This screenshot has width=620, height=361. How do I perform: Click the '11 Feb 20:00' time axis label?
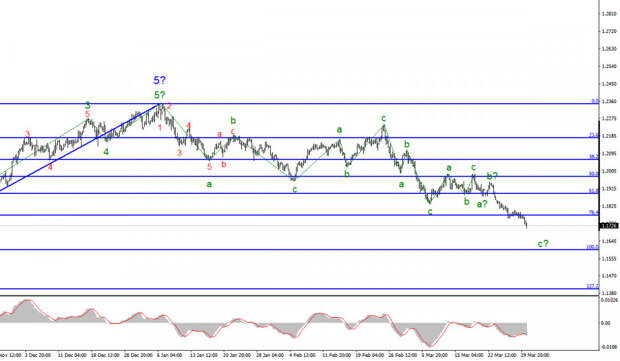336,355
